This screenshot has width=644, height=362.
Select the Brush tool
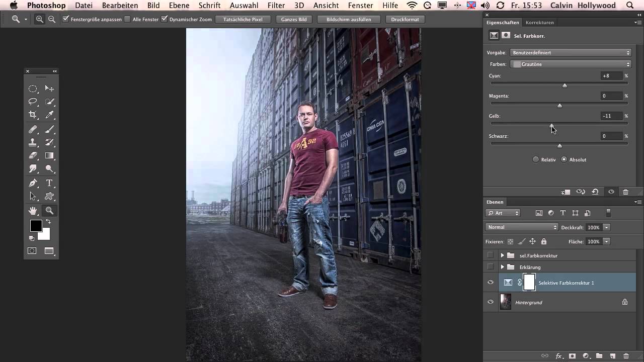click(49, 129)
